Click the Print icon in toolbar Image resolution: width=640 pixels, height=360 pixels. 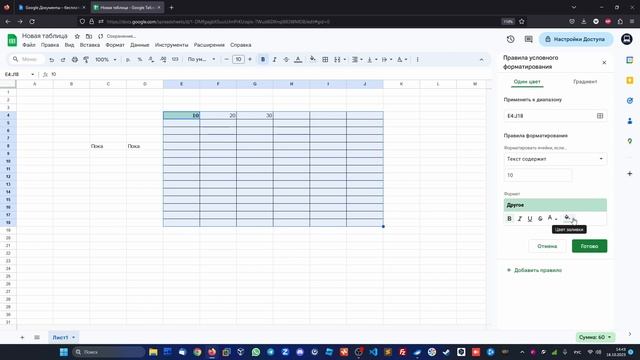click(x=75, y=60)
